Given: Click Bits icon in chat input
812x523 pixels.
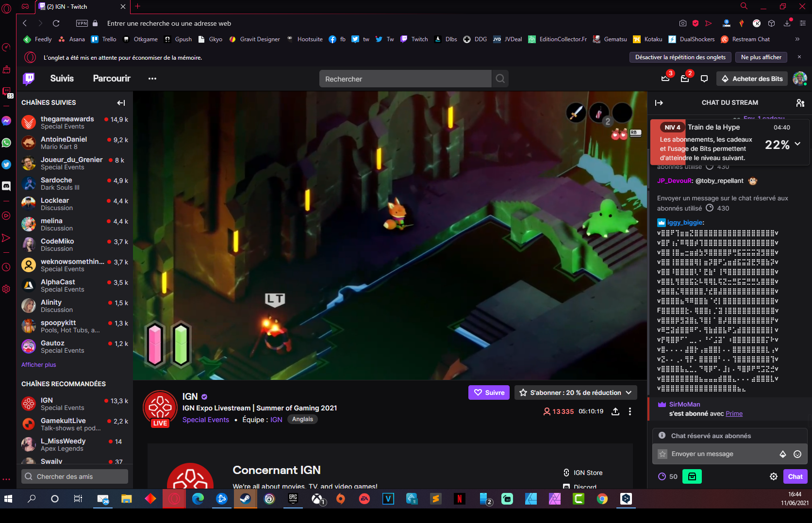Looking at the screenshot, I should 782,454.
